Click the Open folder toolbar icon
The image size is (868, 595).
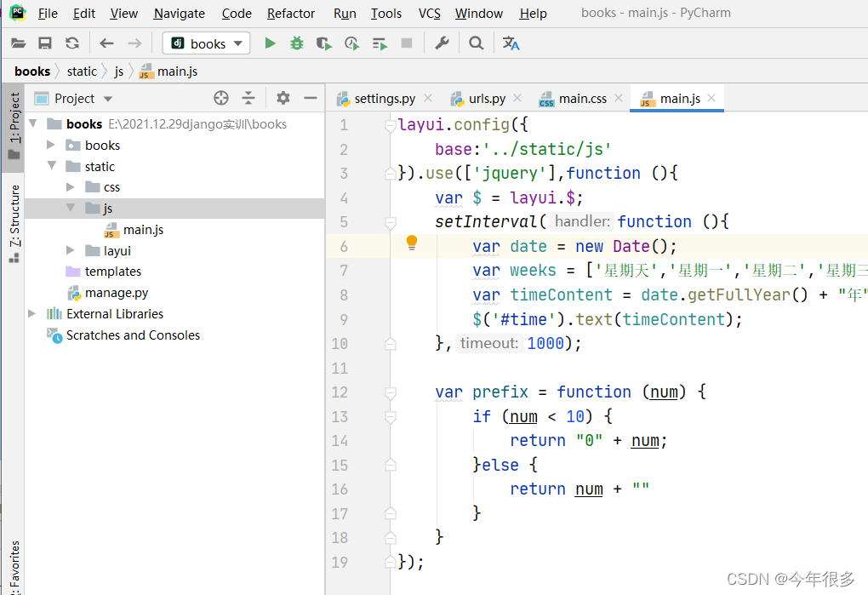[x=18, y=43]
